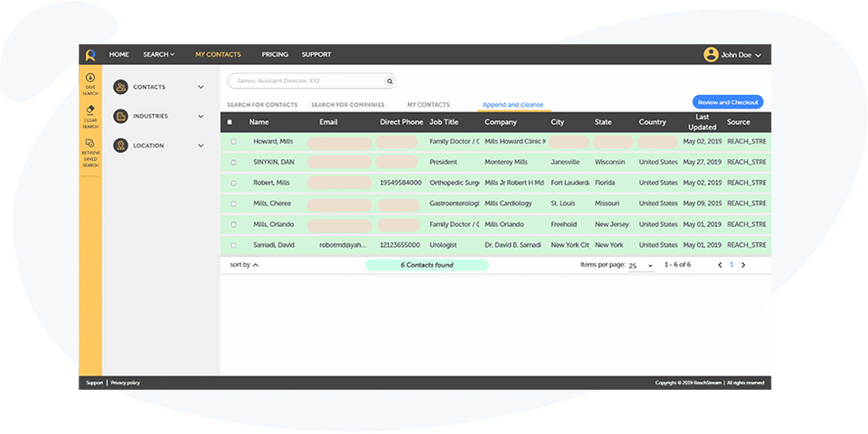Click the 6 Contacts found badge
The image size is (868, 434).
click(427, 265)
